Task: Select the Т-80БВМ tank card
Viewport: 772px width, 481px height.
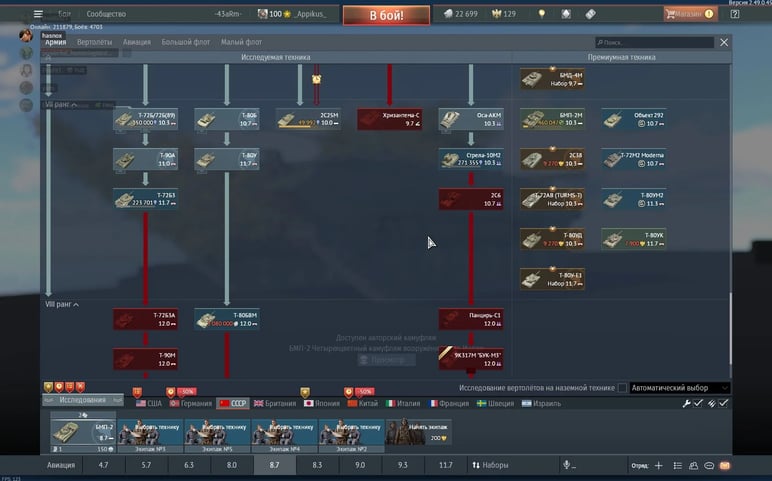Action: 227,319
